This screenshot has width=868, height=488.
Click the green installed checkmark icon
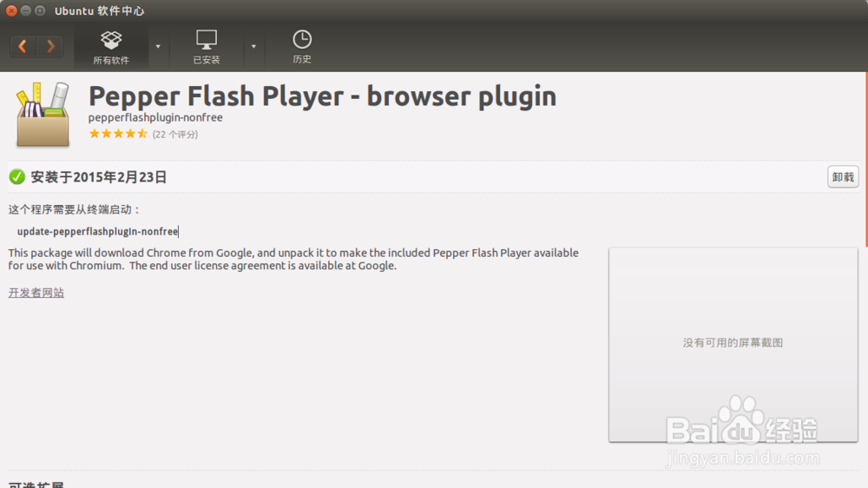coord(17,176)
